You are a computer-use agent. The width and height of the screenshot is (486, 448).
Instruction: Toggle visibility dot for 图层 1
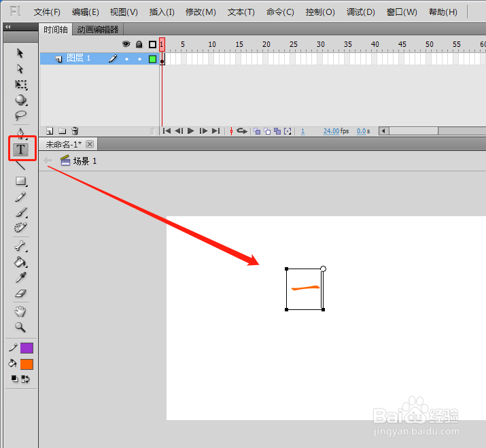(x=126, y=59)
